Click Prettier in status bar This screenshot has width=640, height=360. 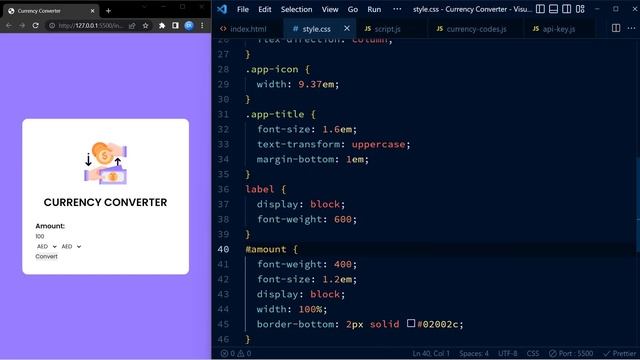pyautogui.click(x=620, y=353)
